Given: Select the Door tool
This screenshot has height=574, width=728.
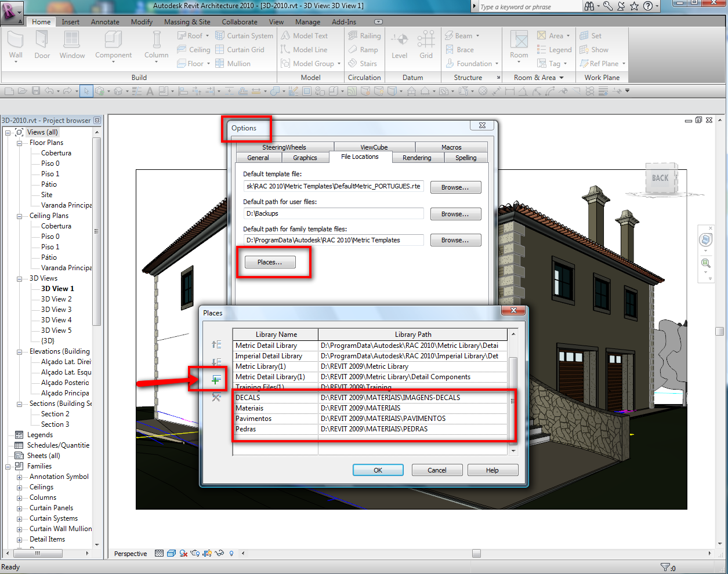Looking at the screenshot, I should click(x=42, y=45).
